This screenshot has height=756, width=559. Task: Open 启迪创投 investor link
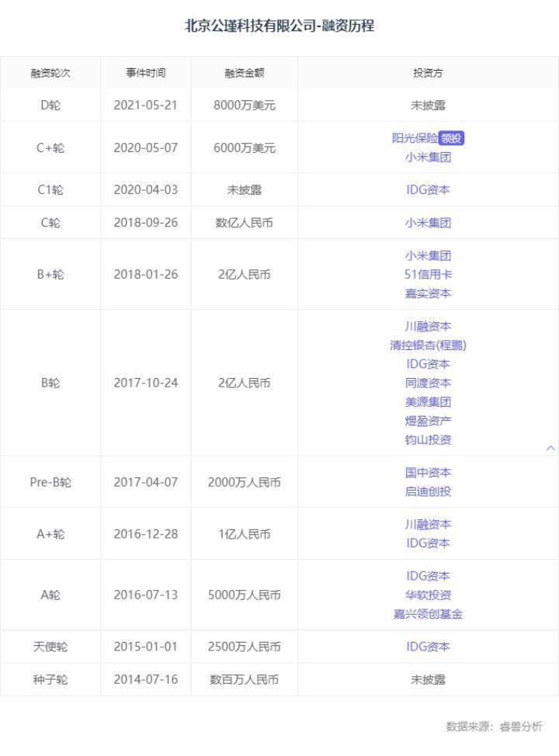[x=428, y=491]
